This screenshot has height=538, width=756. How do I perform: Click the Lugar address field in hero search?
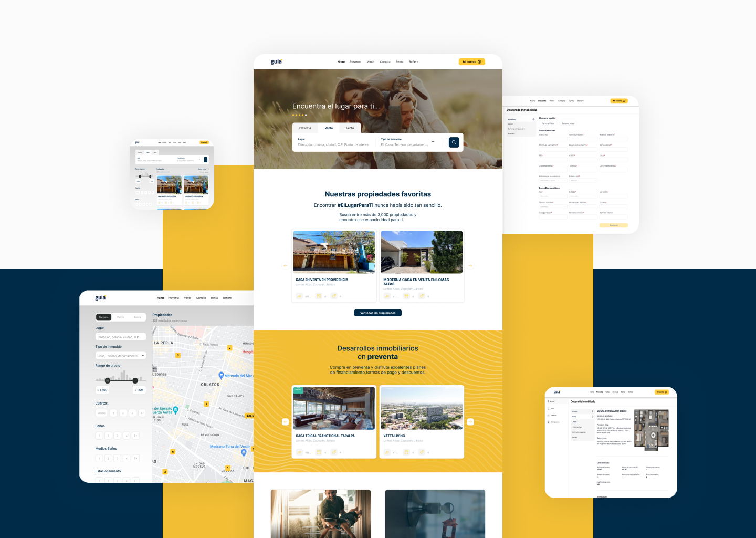click(x=333, y=144)
